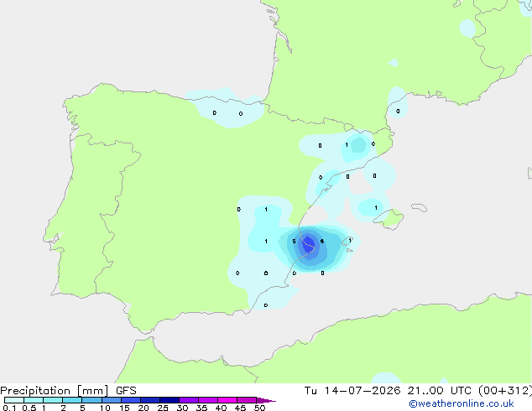This screenshot has height=411, width=532.
Task: Select the legend swatch between 0.5 and 1
Action: pyautogui.click(x=34, y=400)
